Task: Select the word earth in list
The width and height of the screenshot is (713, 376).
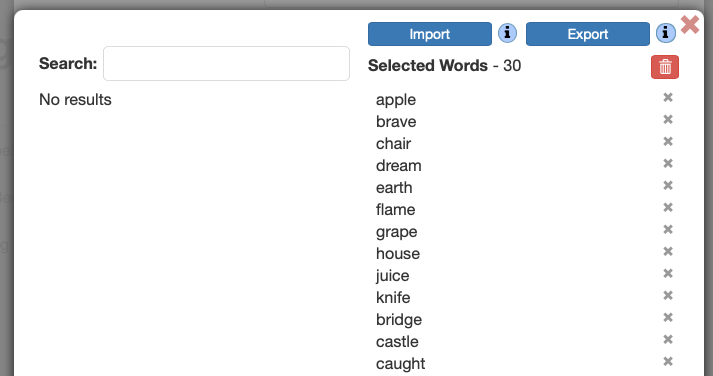Action: pos(394,188)
